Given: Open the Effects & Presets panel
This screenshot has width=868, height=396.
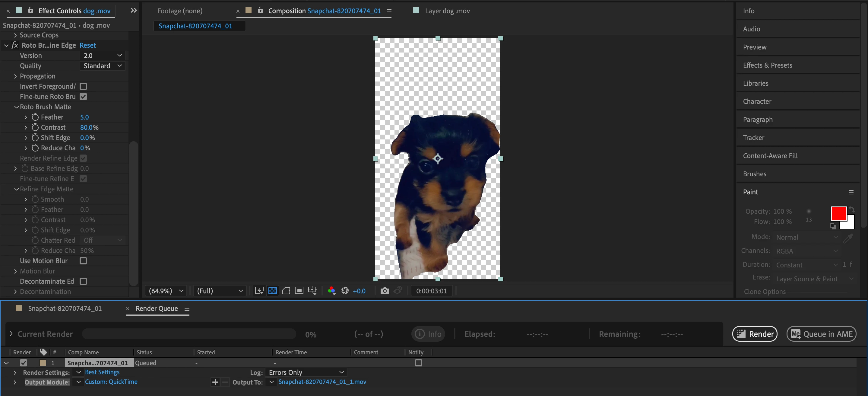Looking at the screenshot, I should click(767, 65).
